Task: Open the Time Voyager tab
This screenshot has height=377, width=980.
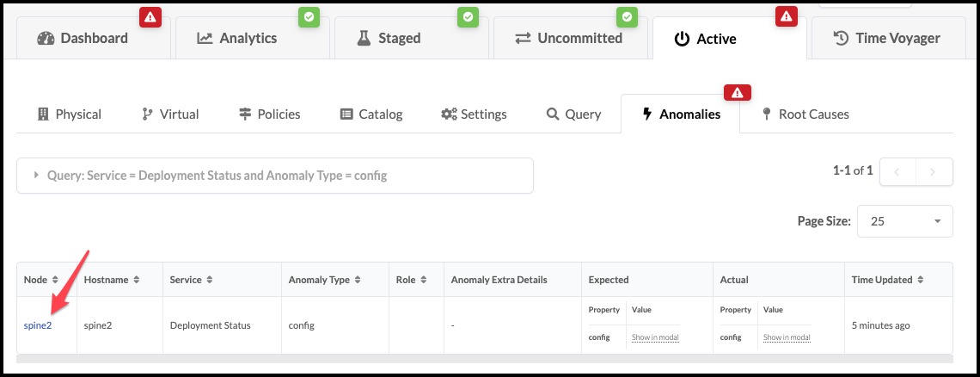Action: [x=887, y=38]
